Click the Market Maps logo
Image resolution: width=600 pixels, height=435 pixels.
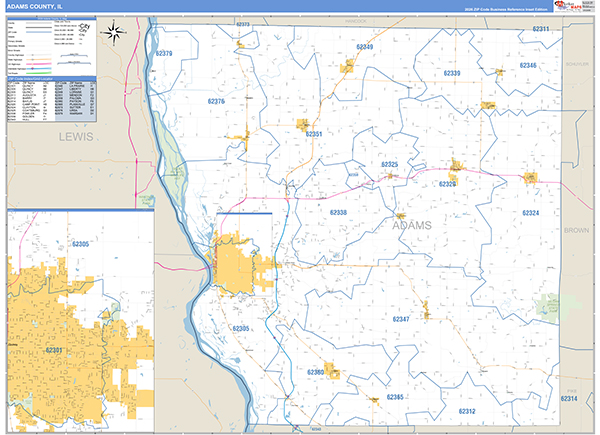pos(567,7)
